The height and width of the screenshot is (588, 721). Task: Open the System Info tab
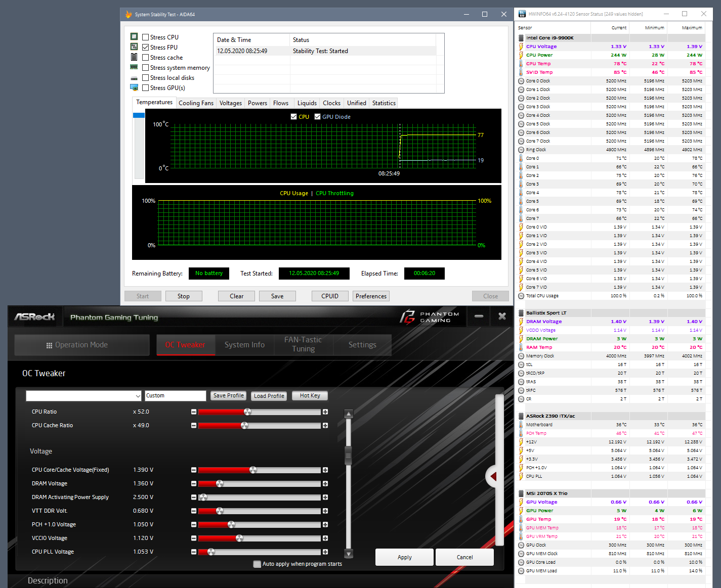245,345
